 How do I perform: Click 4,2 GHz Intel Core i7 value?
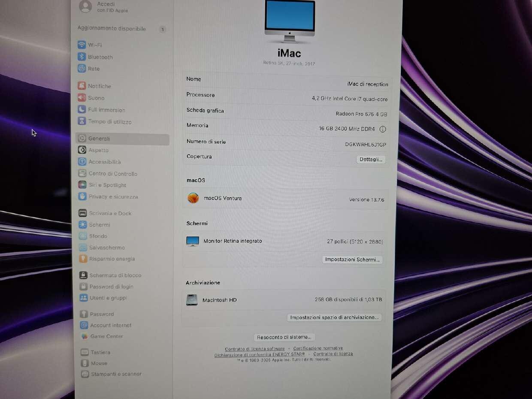349,99
